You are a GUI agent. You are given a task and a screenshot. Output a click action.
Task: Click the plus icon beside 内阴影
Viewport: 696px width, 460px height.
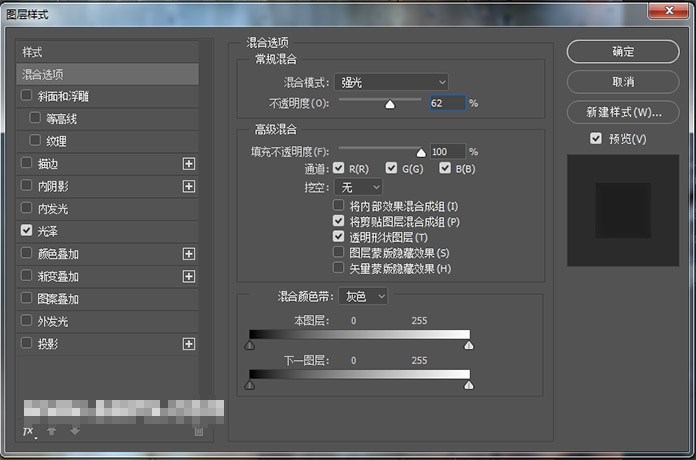[189, 186]
